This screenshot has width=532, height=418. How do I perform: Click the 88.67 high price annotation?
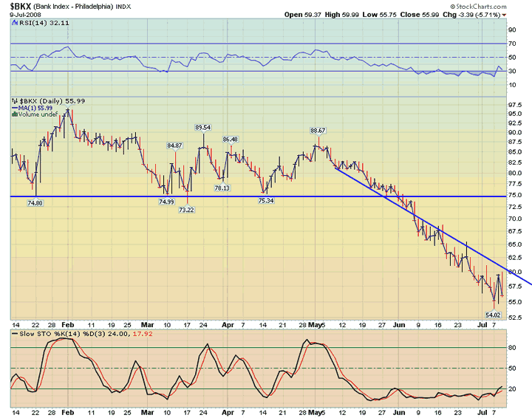[x=317, y=130]
